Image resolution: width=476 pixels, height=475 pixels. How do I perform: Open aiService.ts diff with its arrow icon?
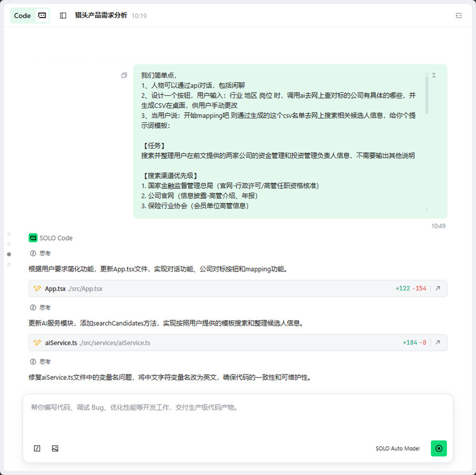tap(438, 342)
